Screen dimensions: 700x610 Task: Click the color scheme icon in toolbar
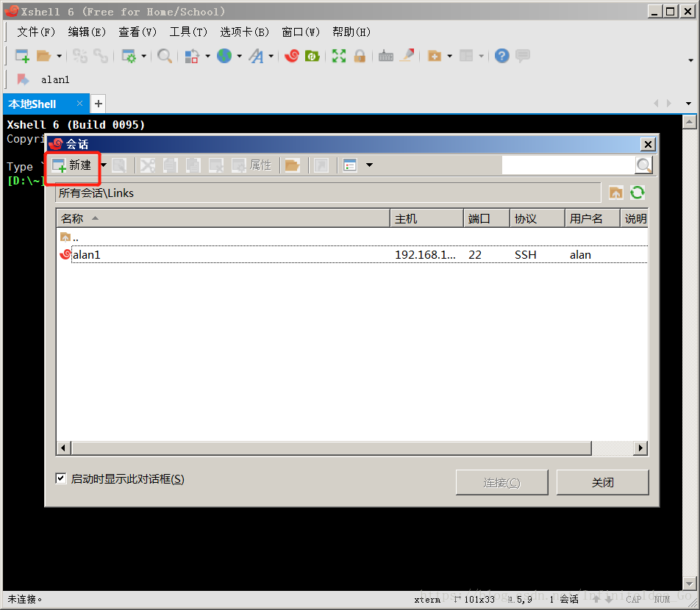(x=191, y=56)
